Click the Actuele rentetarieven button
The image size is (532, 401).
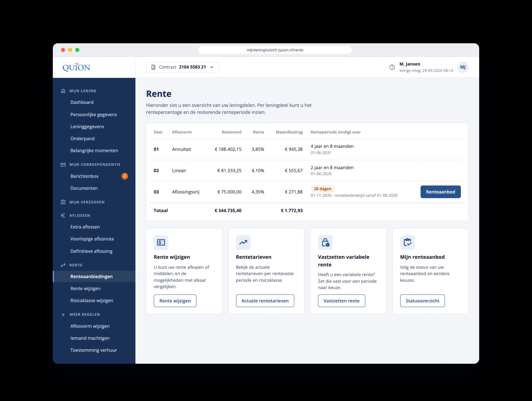(265, 301)
